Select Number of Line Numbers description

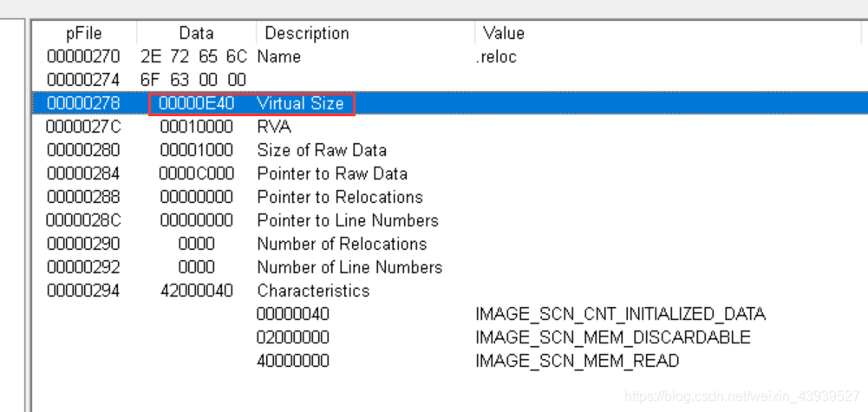(x=349, y=267)
